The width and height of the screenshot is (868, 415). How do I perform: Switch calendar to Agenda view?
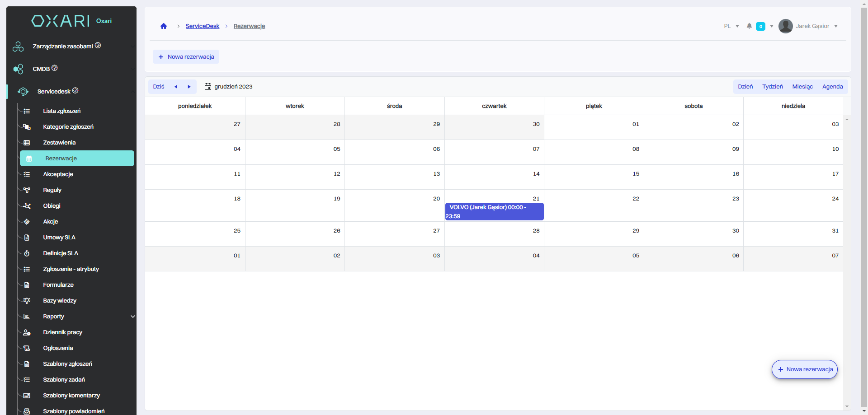(x=832, y=87)
